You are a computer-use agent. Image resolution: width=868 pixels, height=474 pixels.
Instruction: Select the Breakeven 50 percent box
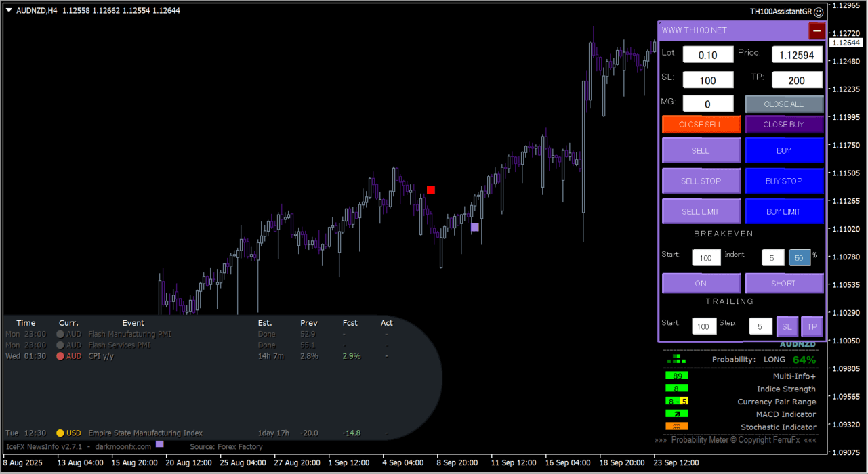click(x=799, y=257)
